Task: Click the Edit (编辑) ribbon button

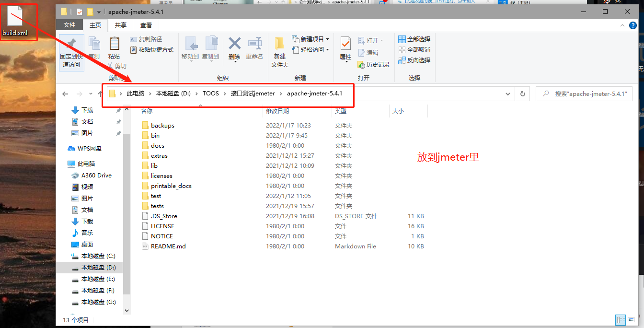Action: (x=368, y=53)
